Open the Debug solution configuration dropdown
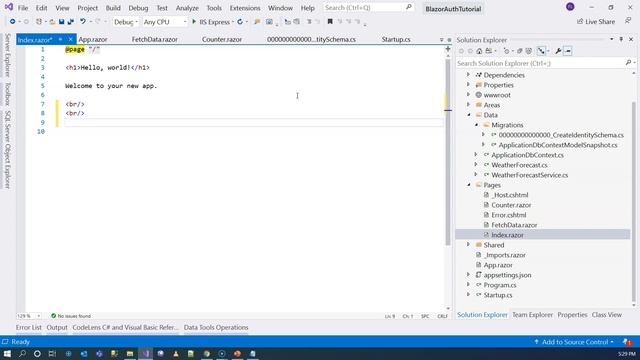The width and height of the screenshot is (640, 360). [126, 22]
